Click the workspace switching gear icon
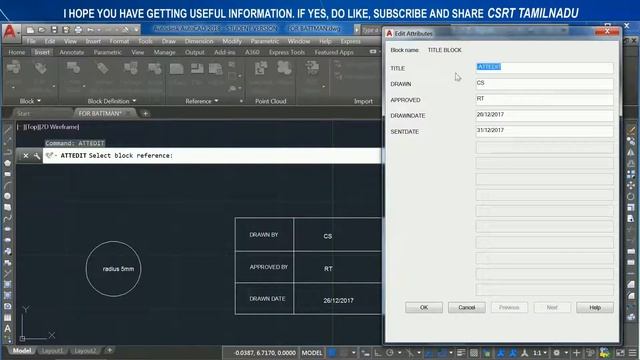This screenshot has width=640, height=360. 556,353
